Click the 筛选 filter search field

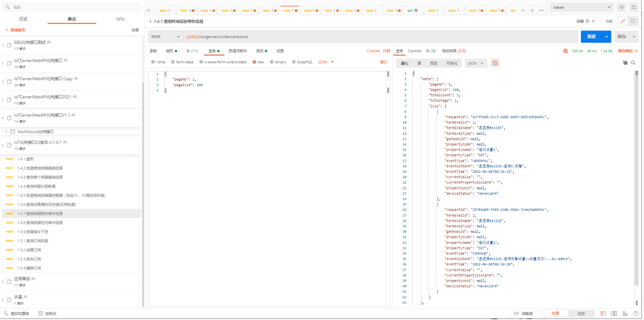[x=71, y=7]
